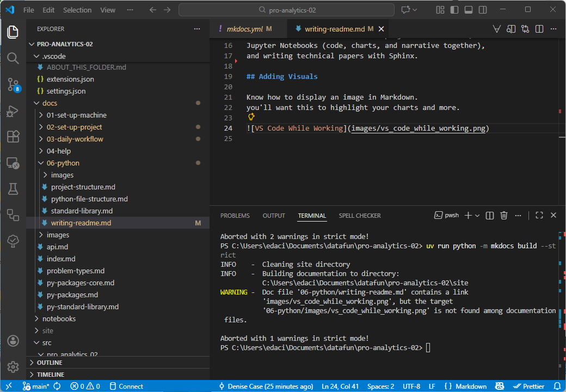Open the Remote Explorer view
Image resolution: width=566 pixels, height=392 pixels.
tap(13, 163)
